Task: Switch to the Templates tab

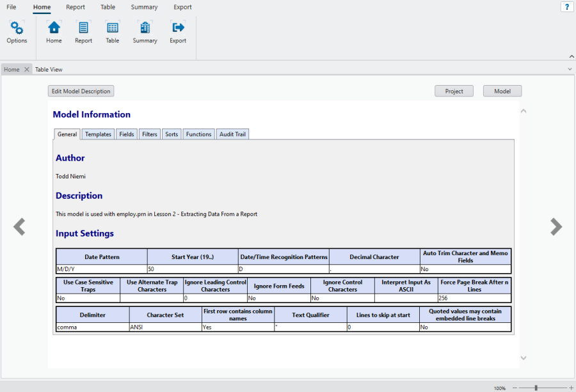Action: click(x=98, y=134)
